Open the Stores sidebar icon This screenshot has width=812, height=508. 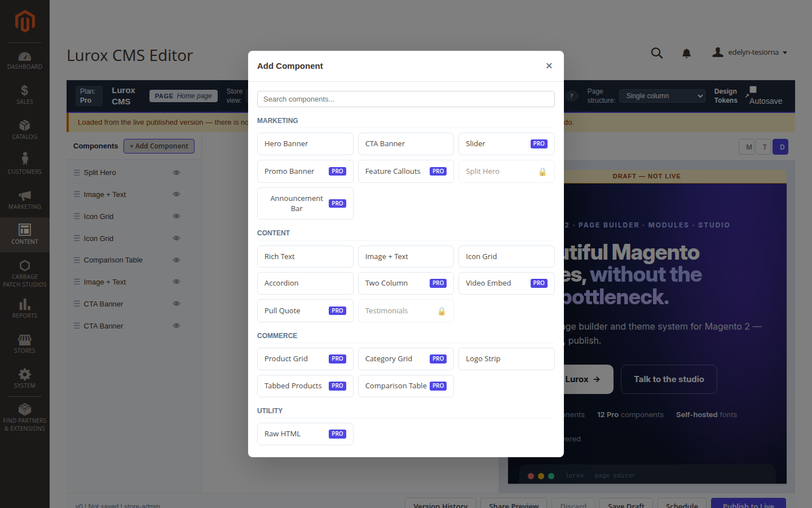[x=25, y=343]
